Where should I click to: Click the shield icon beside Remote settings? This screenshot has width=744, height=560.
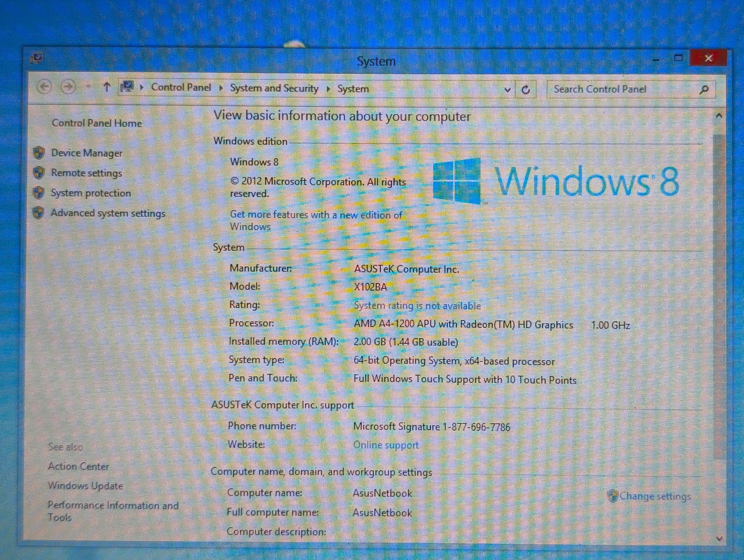[39, 173]
